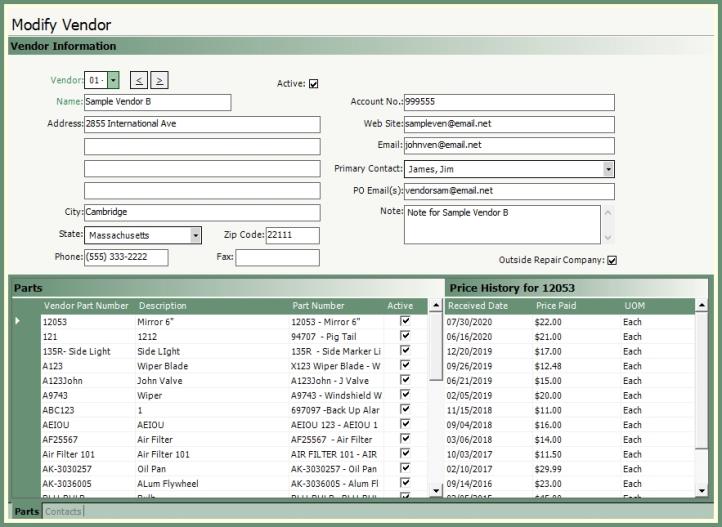This screenshot has width=722, height=527.
Task: Go to next vendor with > button
Action: click(160, 80)
